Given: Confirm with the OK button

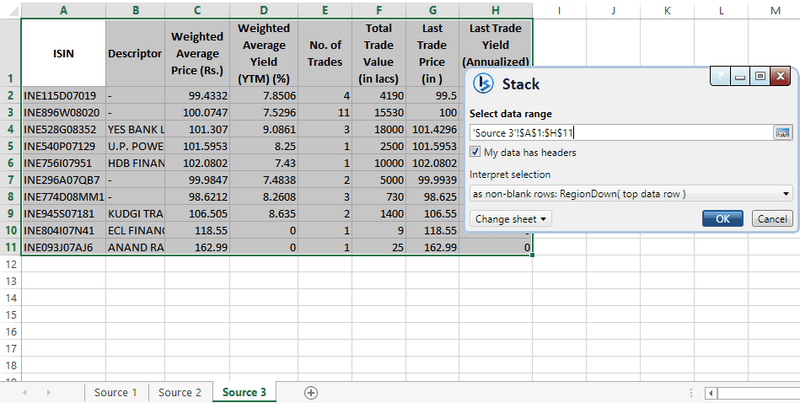Looking at the screenshot, I should pyautogui.click(x=722, y=219).
